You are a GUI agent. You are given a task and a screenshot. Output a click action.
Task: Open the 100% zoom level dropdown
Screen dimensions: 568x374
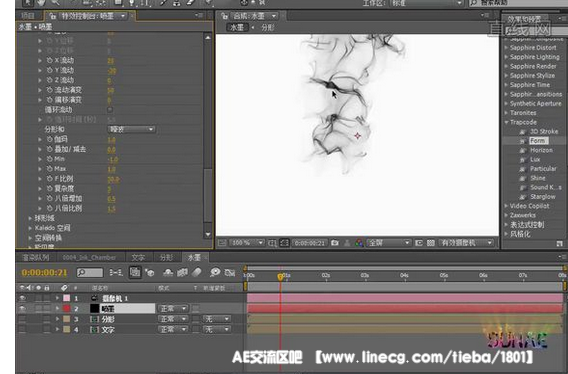(246, 243)
